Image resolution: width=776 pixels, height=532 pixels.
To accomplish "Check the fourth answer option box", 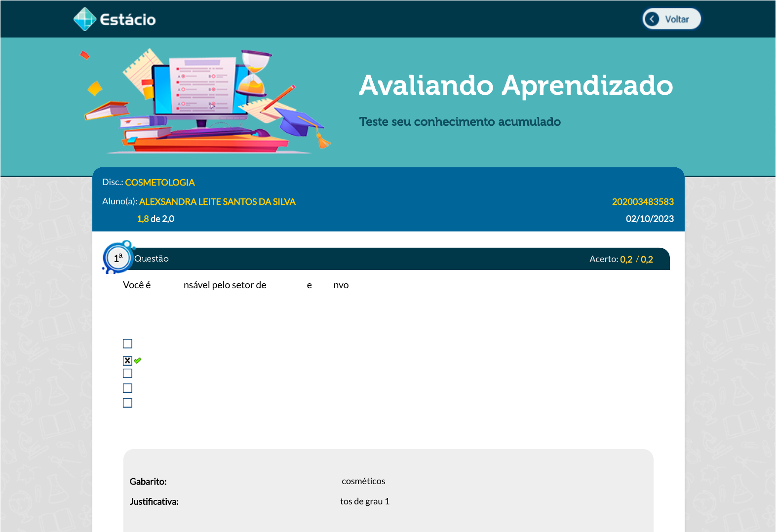I will coord(127,388).
